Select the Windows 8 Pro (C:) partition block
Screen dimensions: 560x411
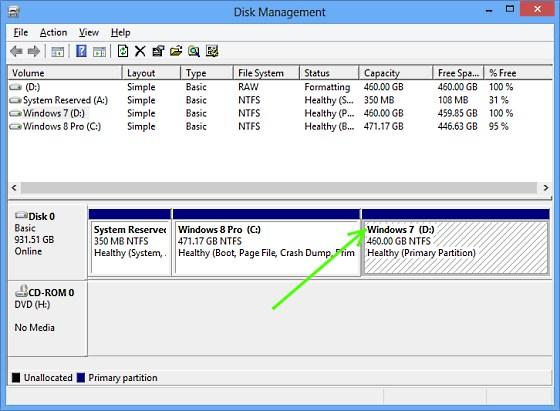266,243
